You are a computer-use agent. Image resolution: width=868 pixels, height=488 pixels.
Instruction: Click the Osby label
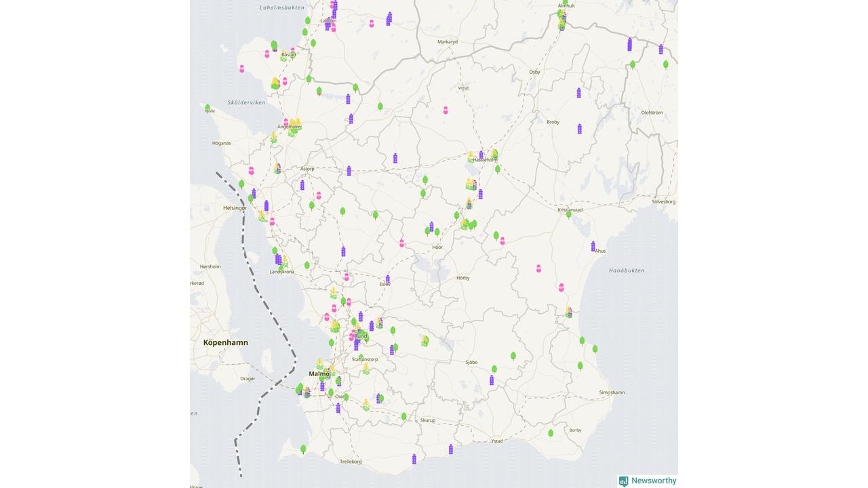534,72
